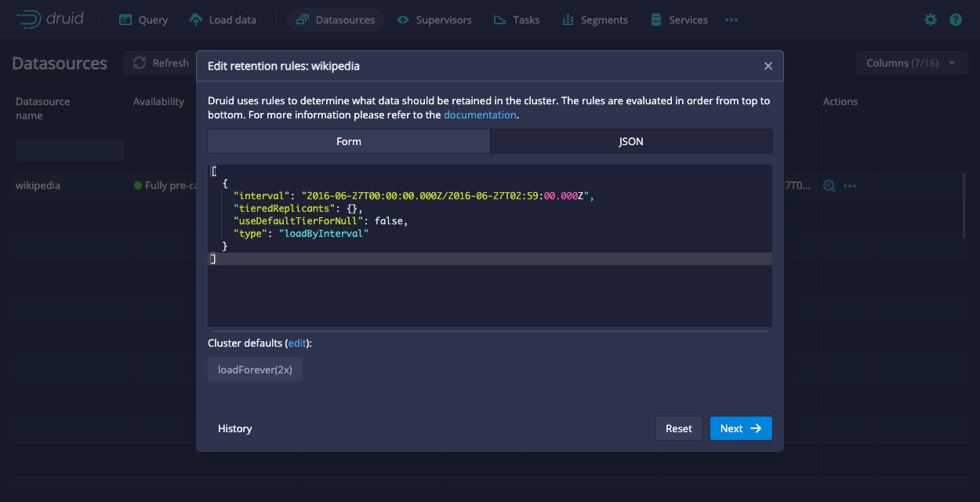Open the Services view
Image resolution: width=980 pixels, height=502 pixels.
click(678, 20)
